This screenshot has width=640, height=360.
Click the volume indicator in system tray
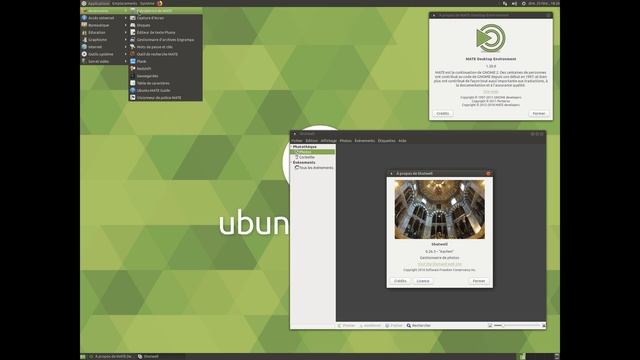click(x=514, y=3)
